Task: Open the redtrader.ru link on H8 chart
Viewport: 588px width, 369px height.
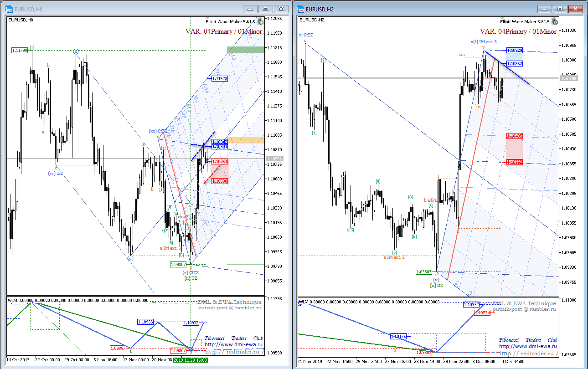Action: (233, 352)
